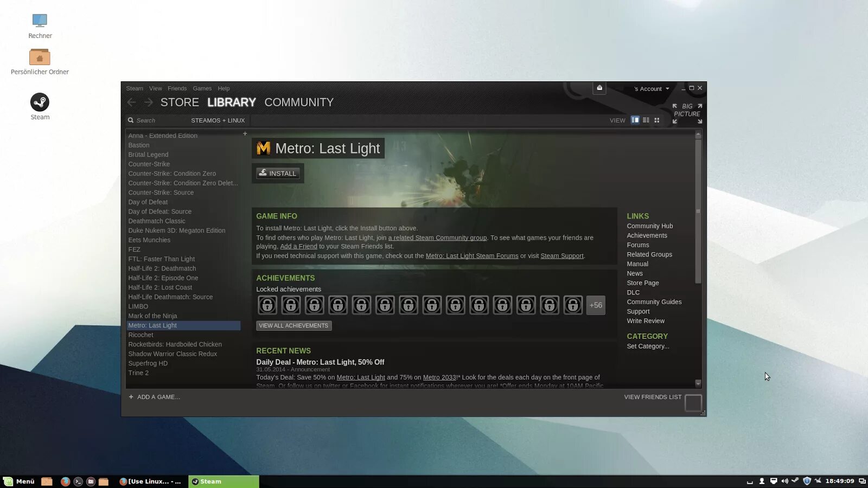The width and height of the screenshot is (868, 488).
Task: Click the scrollbar down arrow
Action: coord(698,383)
